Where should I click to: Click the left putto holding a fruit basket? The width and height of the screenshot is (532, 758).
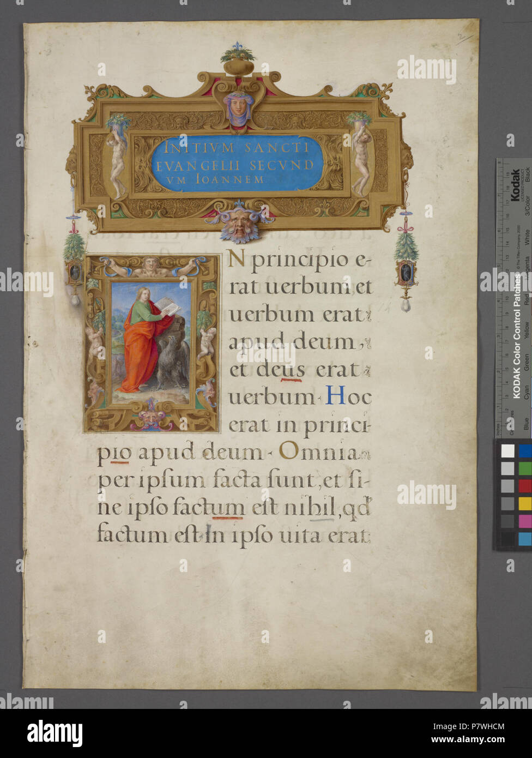[x=117, y=157]
